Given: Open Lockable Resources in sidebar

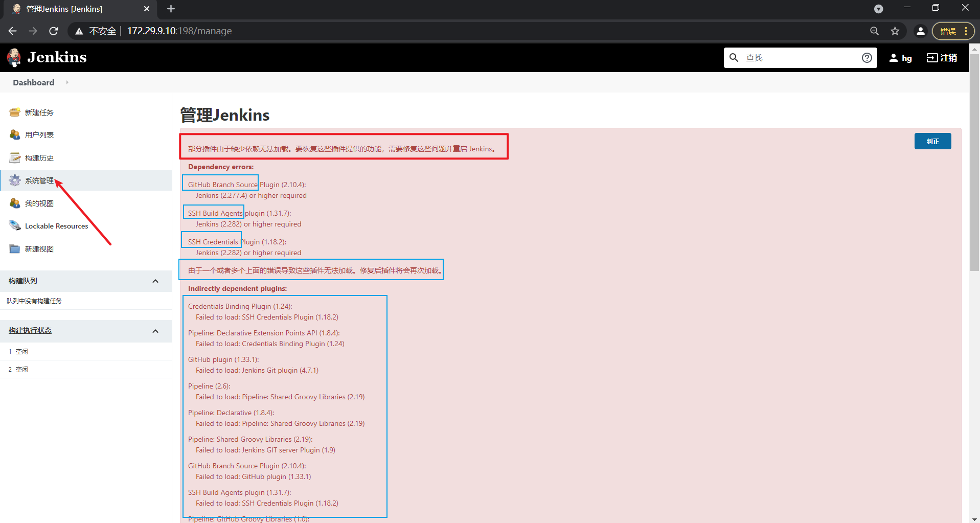Looking at the screenshot, I should [x=56, y=226].
